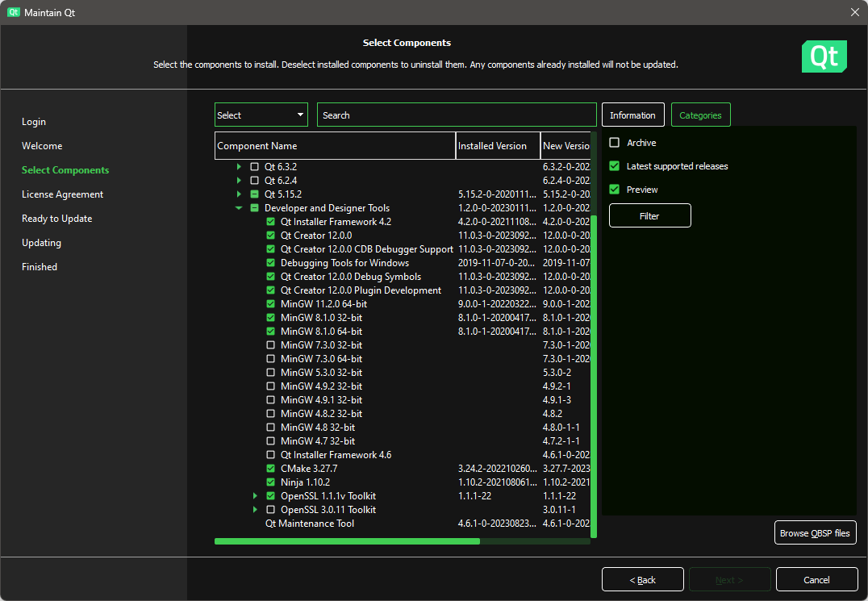The height and width of the screenshot is (601, 868).
Task: Uncheck the Qt Creator 12.0.0 checkbox
Action: click(x=271, y=236)
